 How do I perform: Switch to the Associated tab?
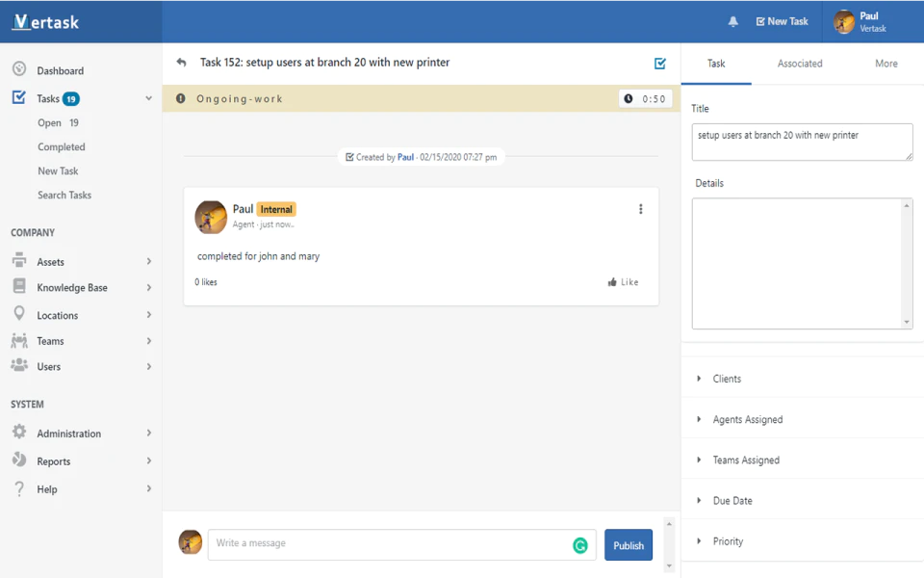tap(800, 64)
